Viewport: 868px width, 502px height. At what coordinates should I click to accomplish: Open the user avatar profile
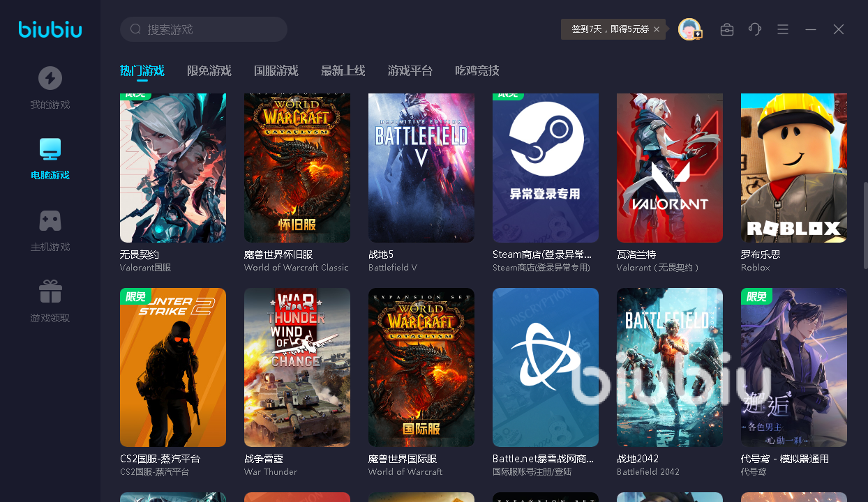pyautogui.click(x=689, y=29)
